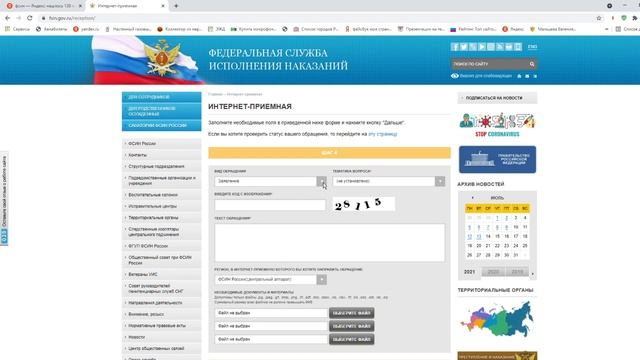Open the 'Для родственников осужденных' blue menu item
The height and width of the screenshot is (360, 640).
[162, 111]
